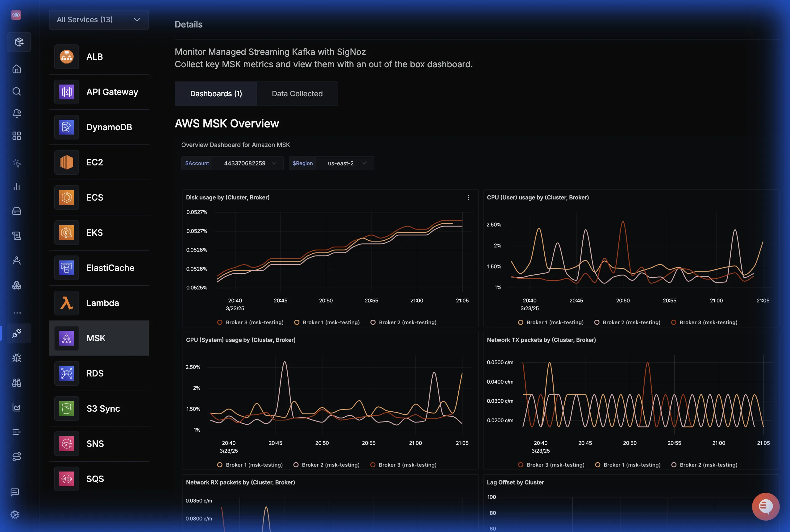Switch to Data Collected tab
Viewport: 790px width, 532px height.
point(297,94)
